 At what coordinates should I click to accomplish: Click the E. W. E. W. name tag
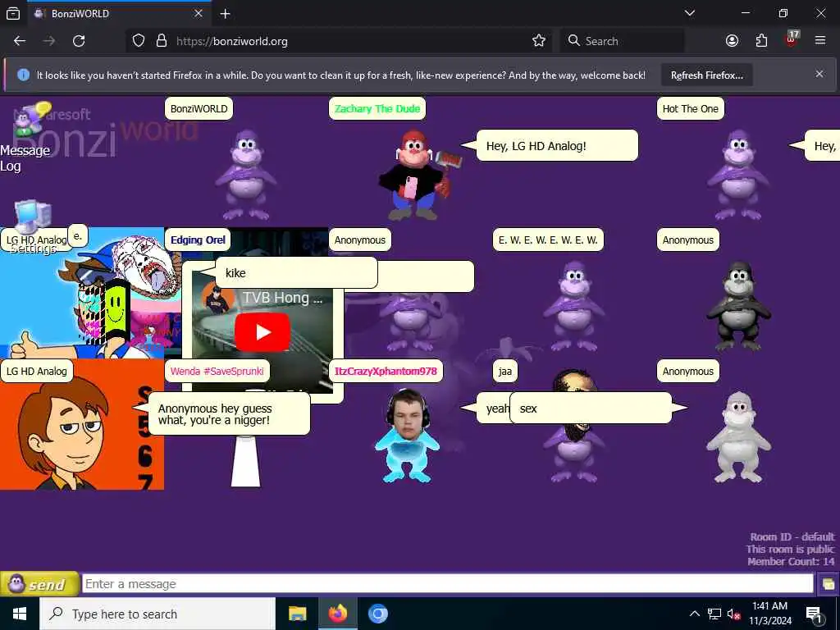click(x=548, y=240)
